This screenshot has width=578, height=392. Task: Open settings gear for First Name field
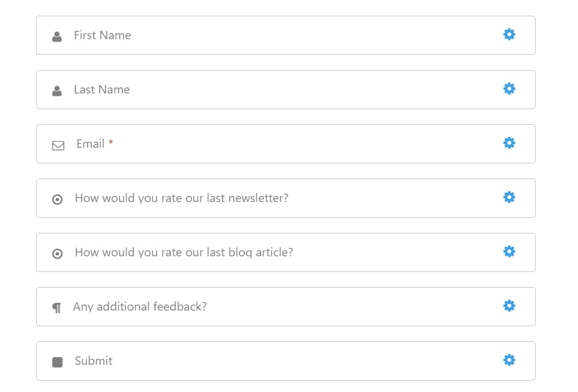click(x=509, y=34)
